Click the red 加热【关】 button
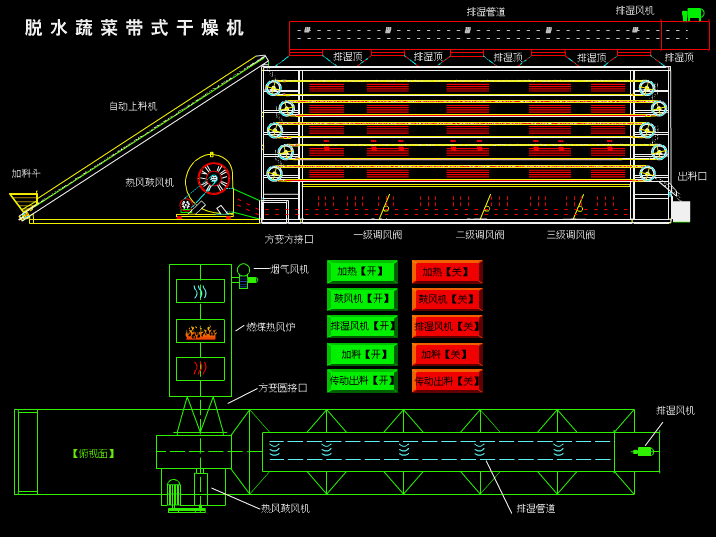The width and height of the screenshot is (716, 537). coord(447,272)
